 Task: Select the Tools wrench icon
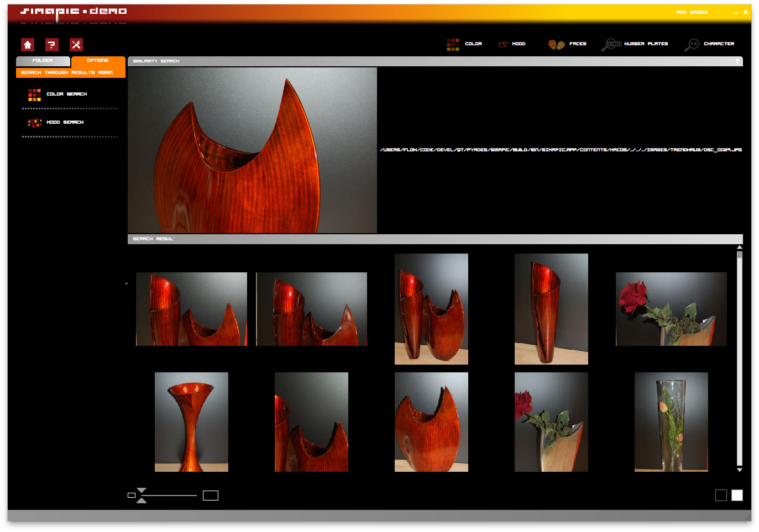pos(76,45)
